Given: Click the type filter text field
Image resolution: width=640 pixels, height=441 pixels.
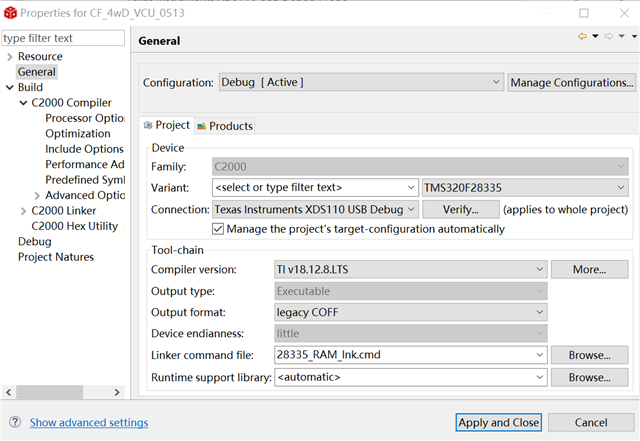Looking at the screenshot, I should pyautogui.click(x=63, y=38).
